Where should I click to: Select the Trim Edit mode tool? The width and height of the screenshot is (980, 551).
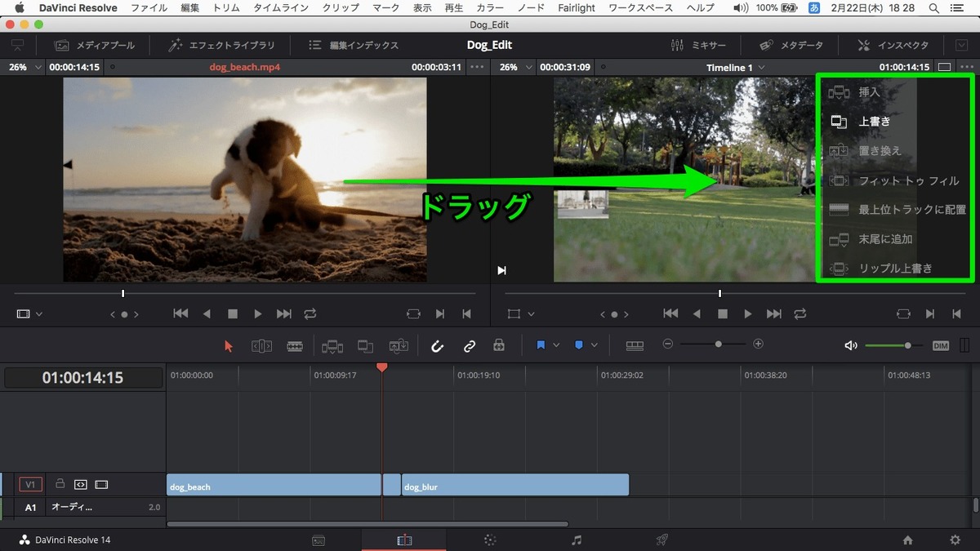261,344
